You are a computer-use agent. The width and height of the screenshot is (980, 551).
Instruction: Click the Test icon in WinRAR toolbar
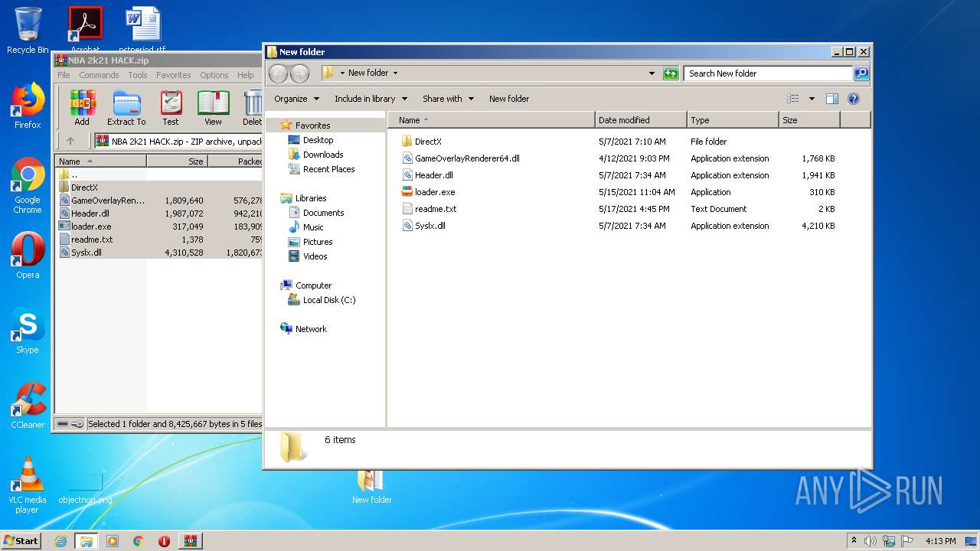pos(171,107)
